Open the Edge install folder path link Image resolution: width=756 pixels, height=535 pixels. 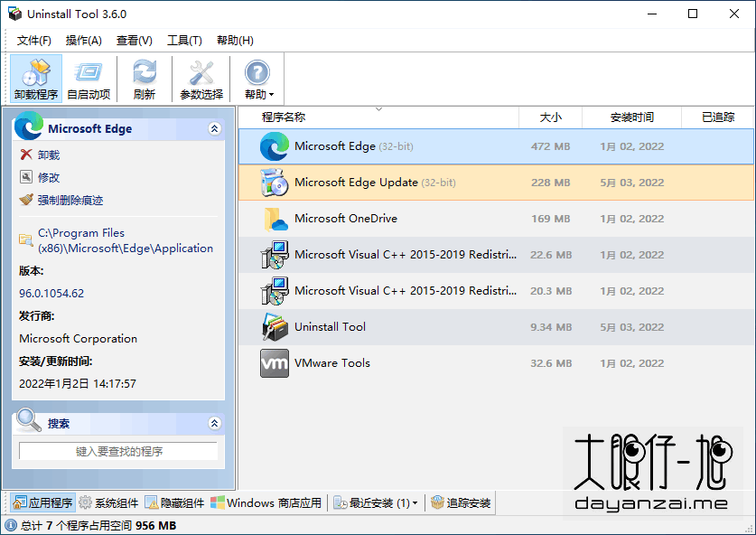[126, 240]
